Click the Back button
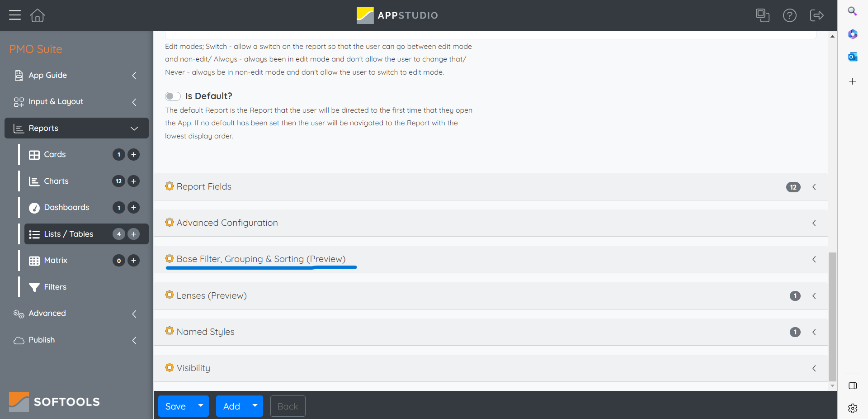This screenshot has width=868, height=419. [x=288, y=406]
